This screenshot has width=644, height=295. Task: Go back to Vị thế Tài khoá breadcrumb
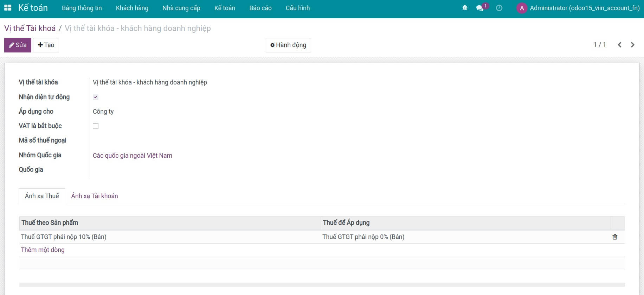point(30,28)
